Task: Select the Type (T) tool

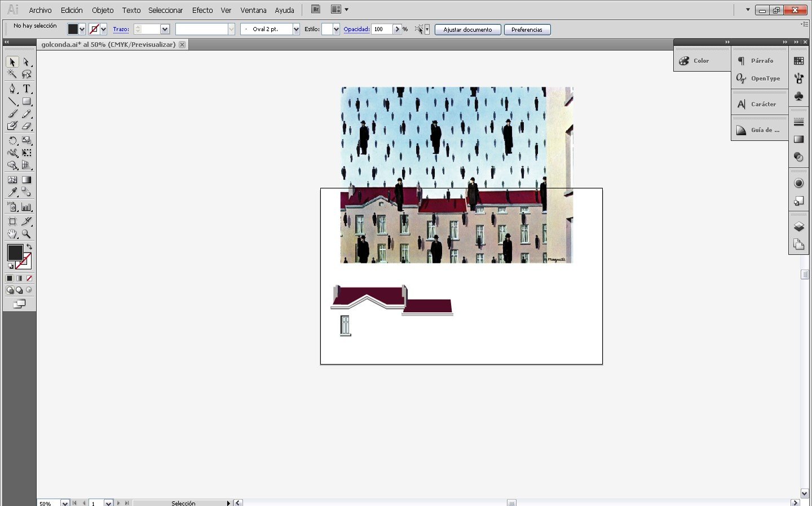Action: [x=27, y=89]
